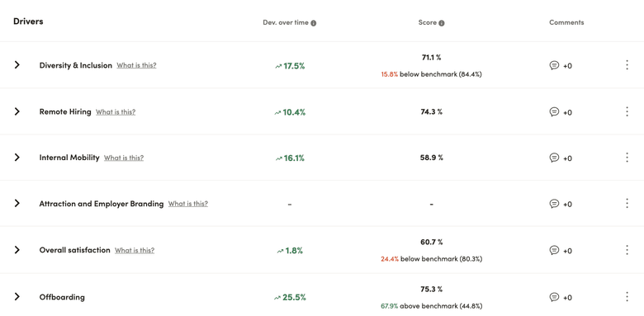This screenshot has width=644, height=316.
Task: Open 'What is this?' for Remote Hiring
Action: click(116, 112)
